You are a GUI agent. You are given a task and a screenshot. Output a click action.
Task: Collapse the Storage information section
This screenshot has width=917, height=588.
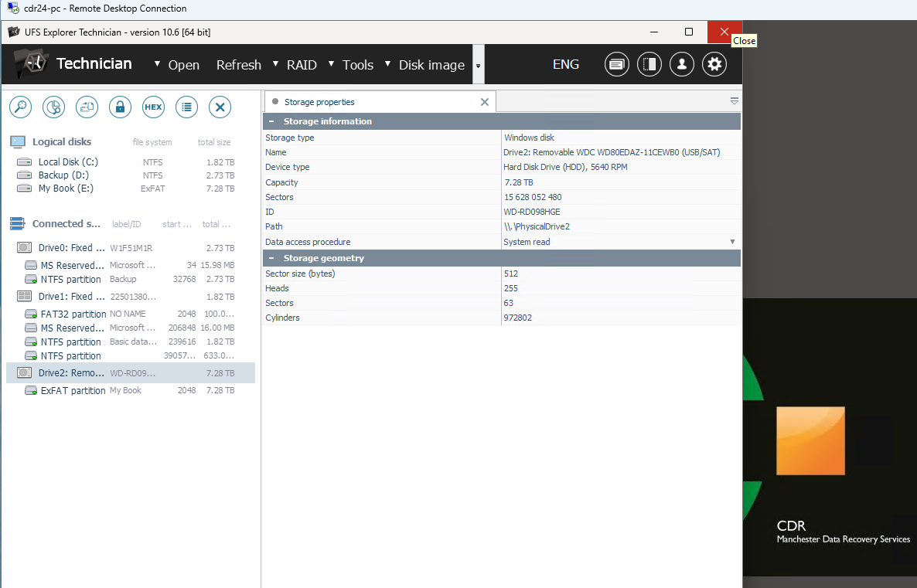point(271,121)
